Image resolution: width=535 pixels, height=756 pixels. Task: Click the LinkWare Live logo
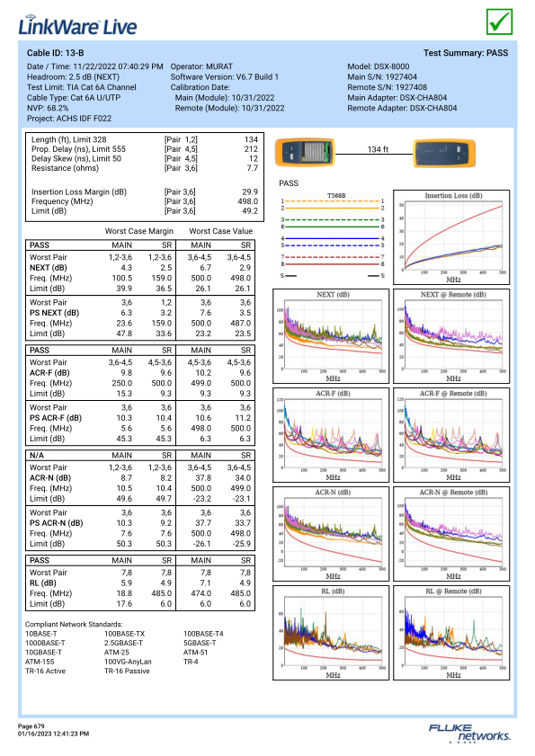coord(77,25)
